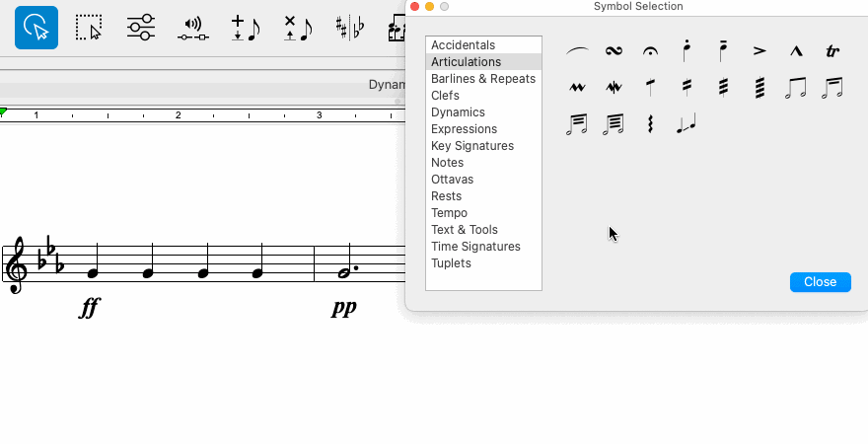The height and width of the screenshot is (444, 868).
Task: Click measure 2 on the timeline ruler
Action: click(179, 115)
